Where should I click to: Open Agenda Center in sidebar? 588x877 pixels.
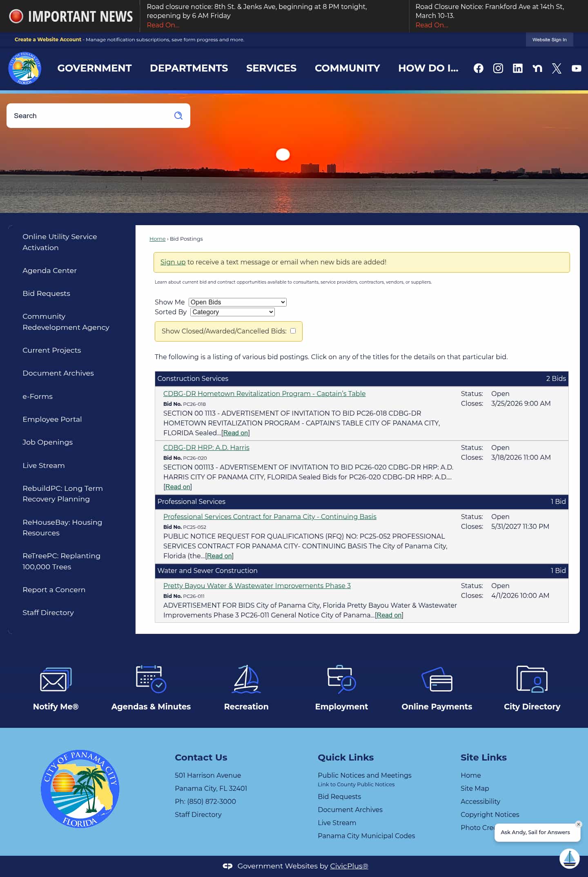(49, 271)
